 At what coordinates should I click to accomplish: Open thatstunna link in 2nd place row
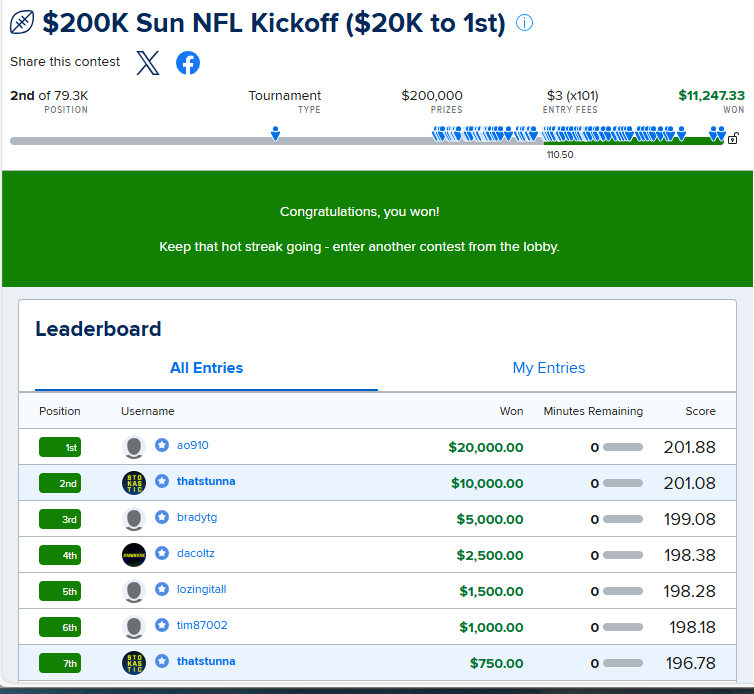tap(206, 481)
